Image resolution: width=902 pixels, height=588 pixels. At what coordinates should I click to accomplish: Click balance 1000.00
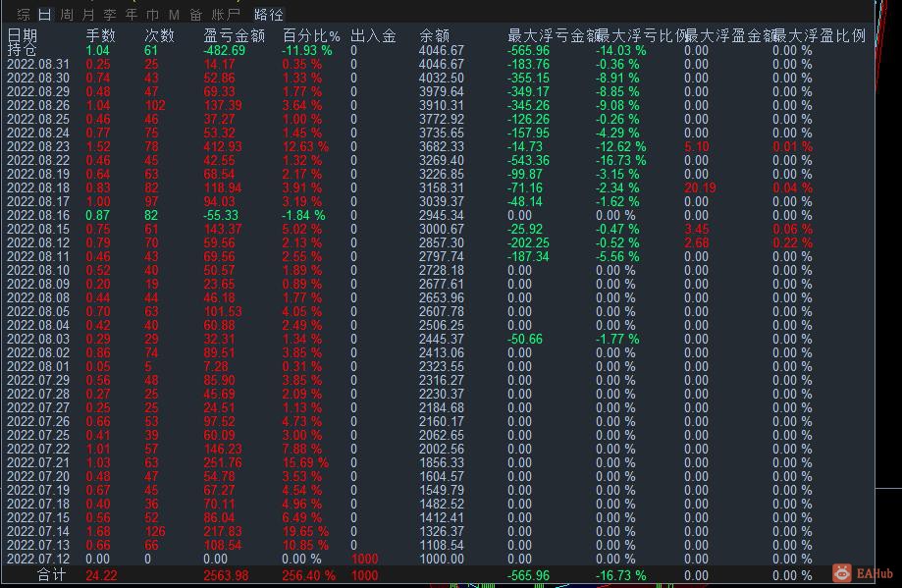(x=442, y=559)
